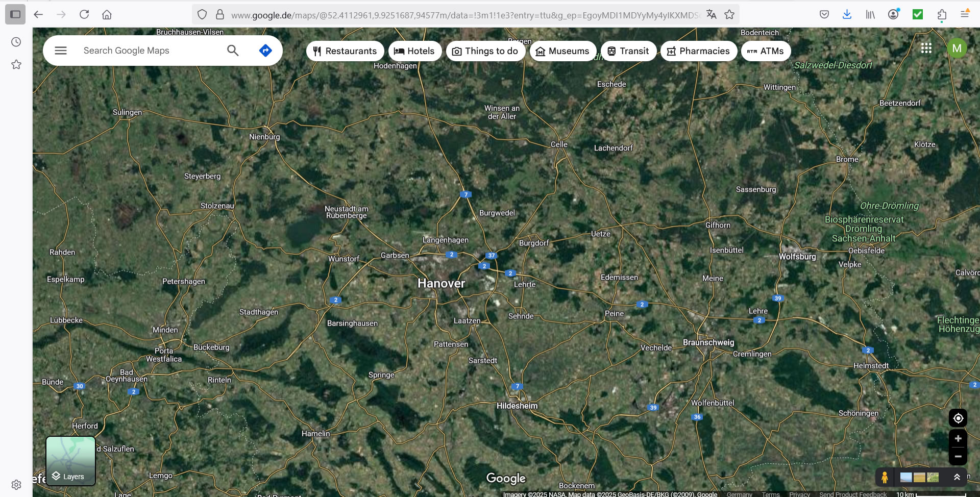Click the Show Your Location button
The image size is (980, 497).
(x=958, y=418)
